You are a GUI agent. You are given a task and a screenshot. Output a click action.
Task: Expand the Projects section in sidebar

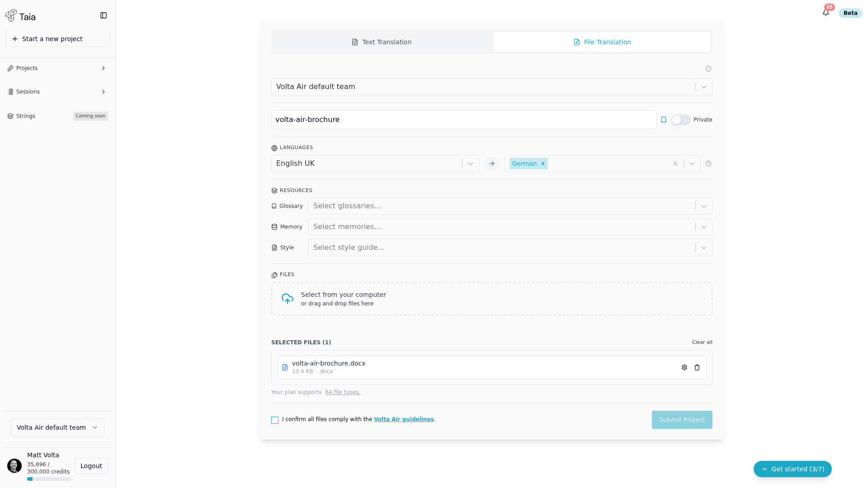(57, 68)
